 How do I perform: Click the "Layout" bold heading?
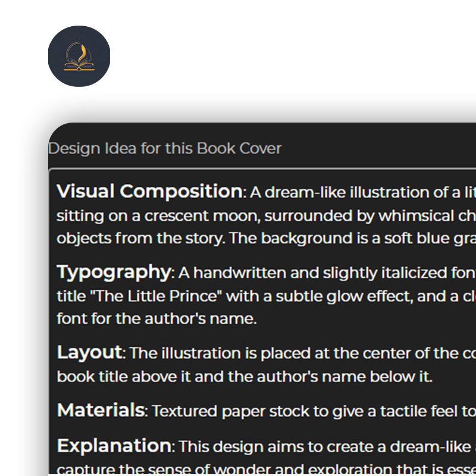(x=90, y=352)
